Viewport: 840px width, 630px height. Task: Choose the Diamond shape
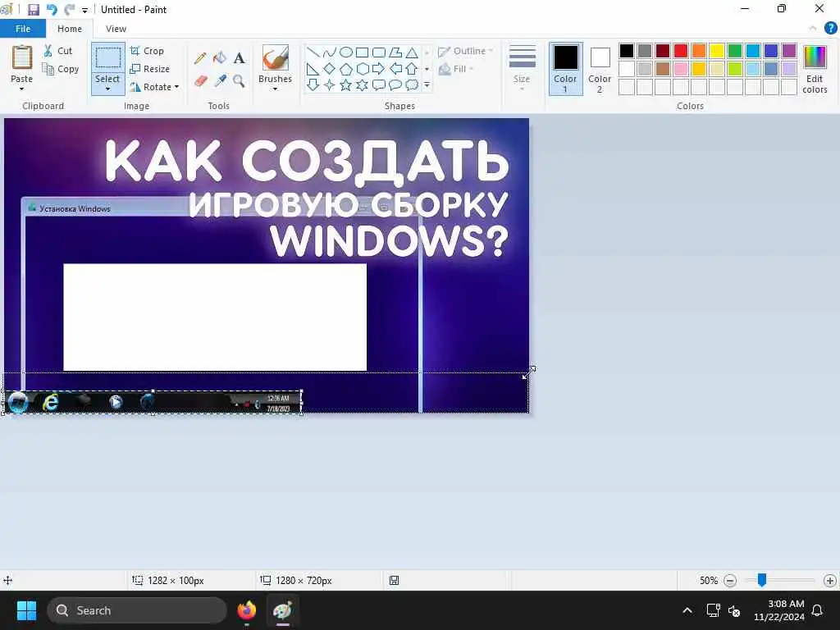click(330, 69)
